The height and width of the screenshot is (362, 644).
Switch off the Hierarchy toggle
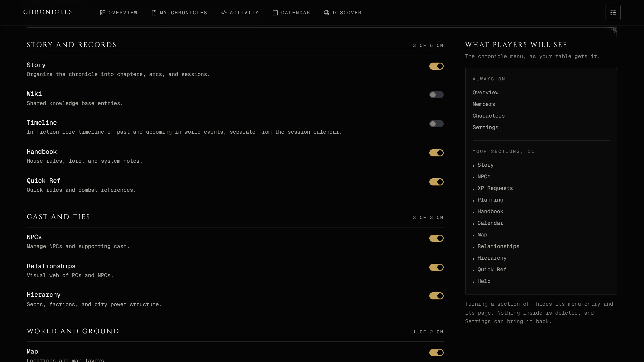click(x=436, y=296)
